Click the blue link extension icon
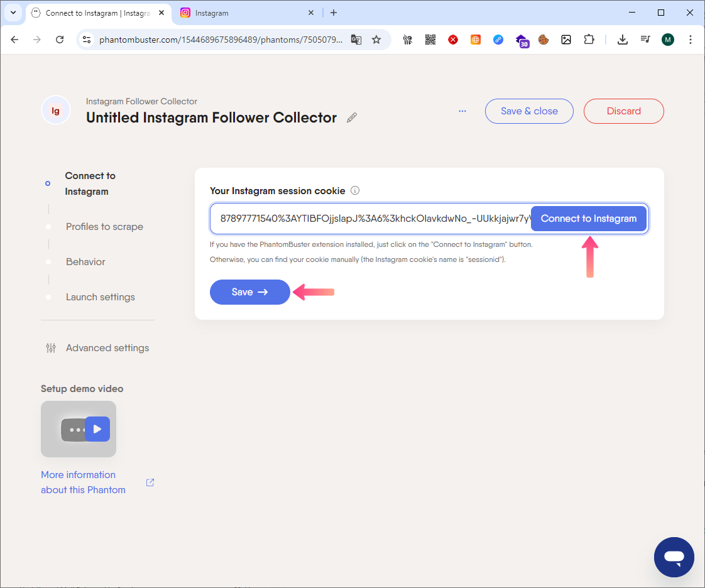Image resolution: width=705 pixels, height=588 pixels. [498, 40]
